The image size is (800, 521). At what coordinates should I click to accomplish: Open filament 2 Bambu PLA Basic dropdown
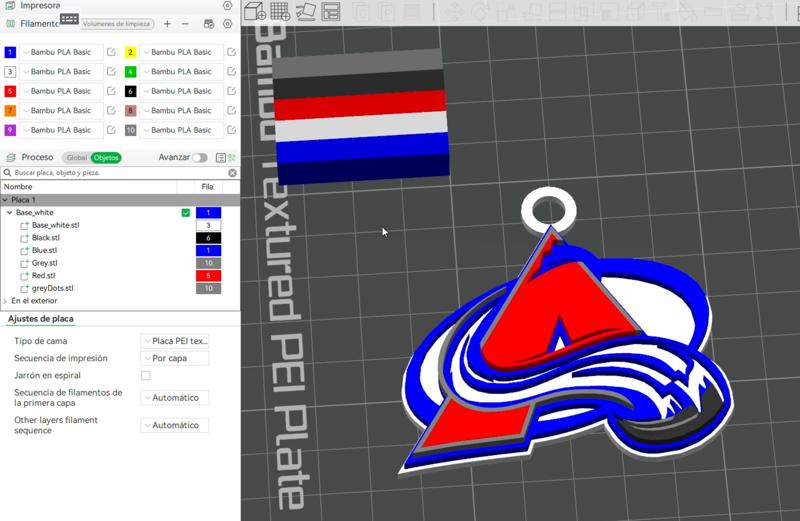pos(182,52)
